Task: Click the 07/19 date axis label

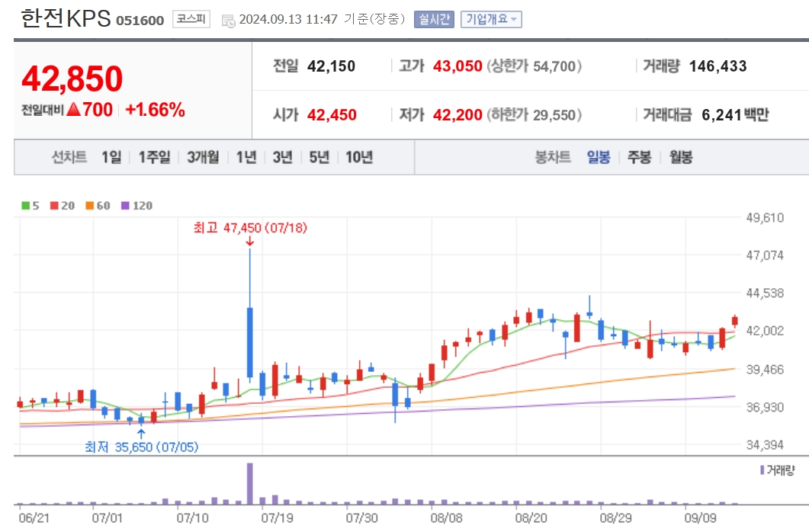Action: (277, 518)
